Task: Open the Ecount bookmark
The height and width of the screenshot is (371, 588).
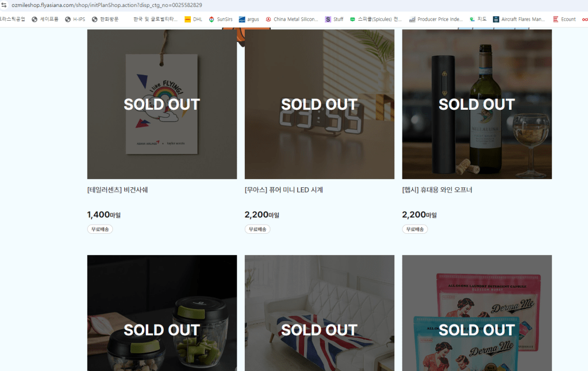Action: (564, 19)
